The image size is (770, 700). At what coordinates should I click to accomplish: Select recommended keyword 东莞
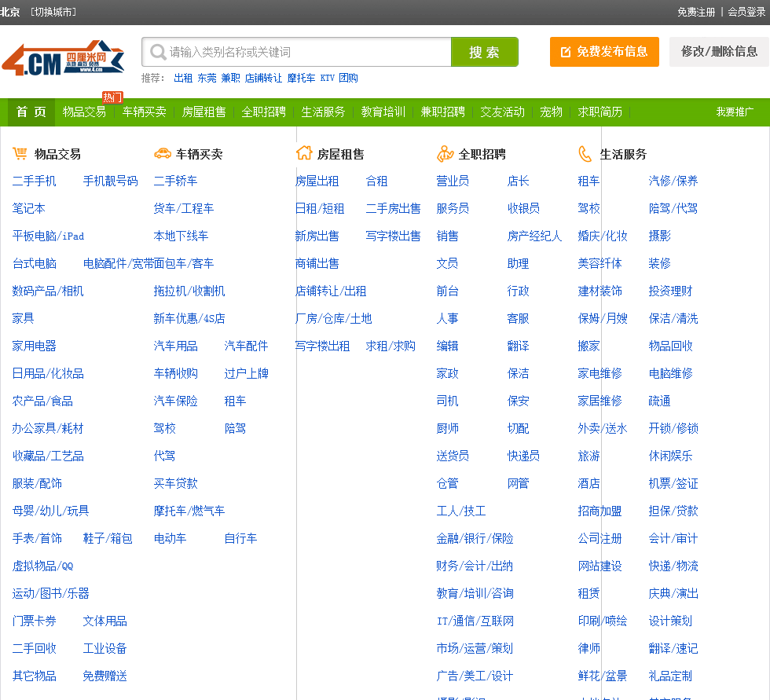click(207, 78)
